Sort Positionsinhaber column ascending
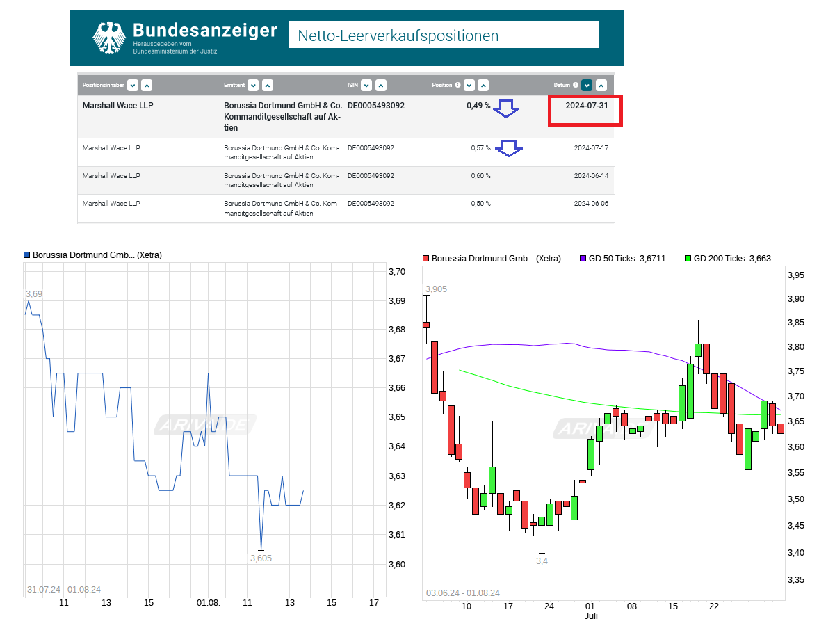 pyautogui.click(x=147, y=85)
